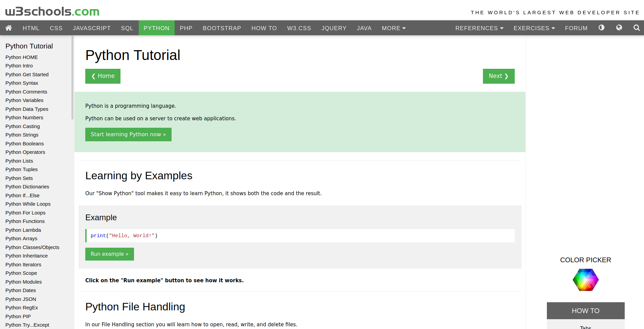This screenshot has height=329, width=644.
Task: Open the search magnifier icon
Action: pyautogui.click(x=637, y=28)
